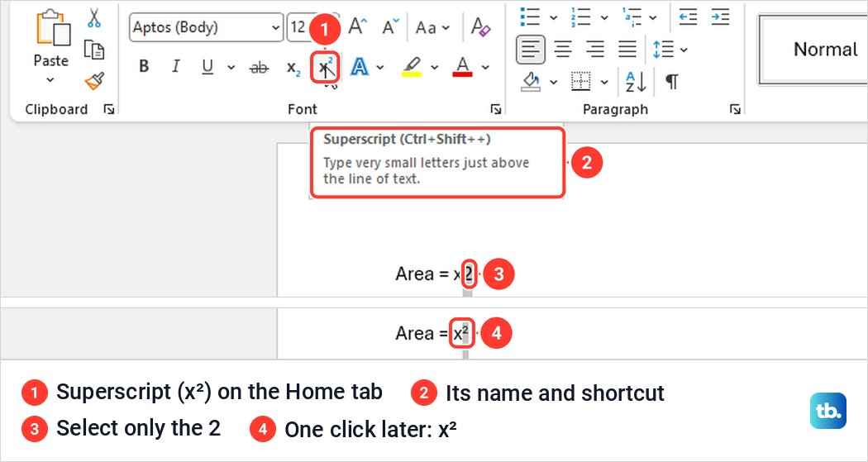Justify the paragraph text

(x=627, y=50)
